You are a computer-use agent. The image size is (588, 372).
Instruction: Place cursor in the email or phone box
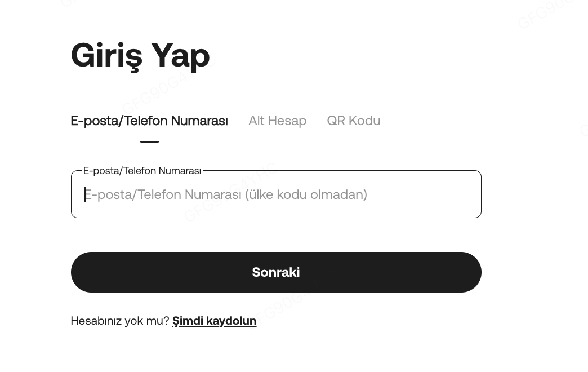coord(276,194)
